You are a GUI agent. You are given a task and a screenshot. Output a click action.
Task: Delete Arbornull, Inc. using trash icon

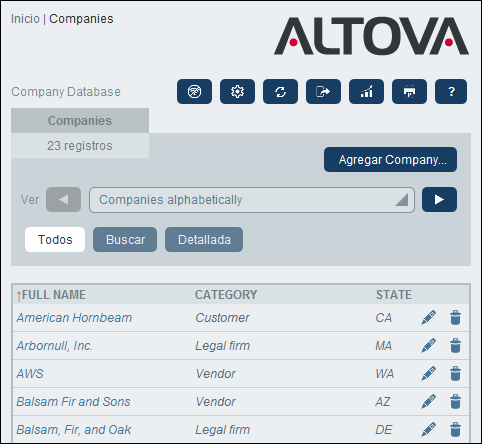(455, 345)
